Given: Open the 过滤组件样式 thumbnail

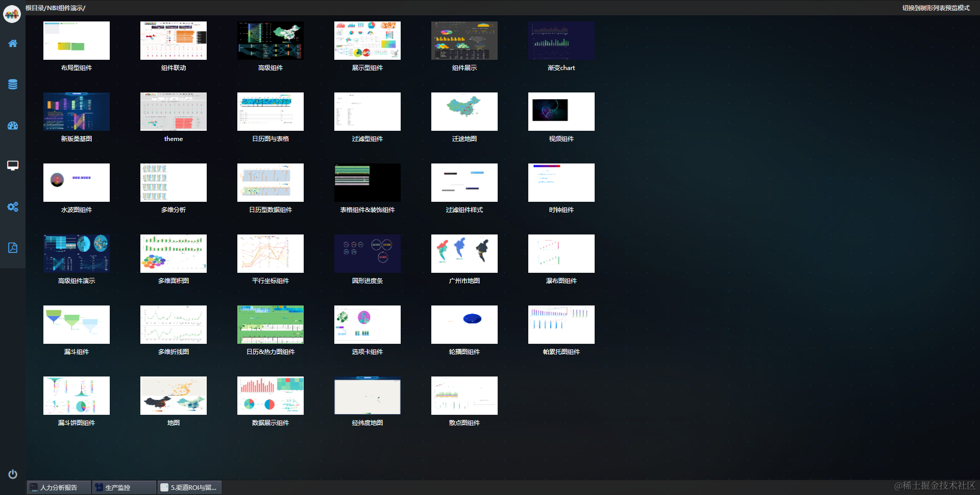Looking at the screenshot, I should (x=464, y=182).
